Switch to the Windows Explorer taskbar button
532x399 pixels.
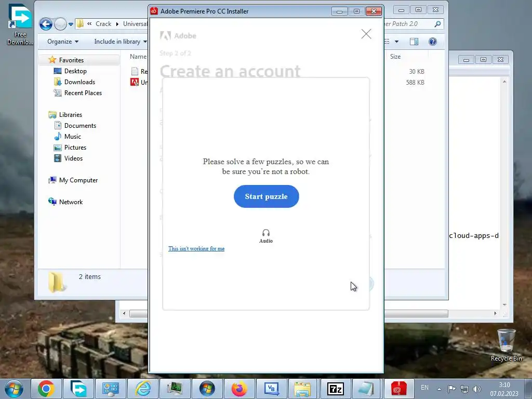[302, 389]
